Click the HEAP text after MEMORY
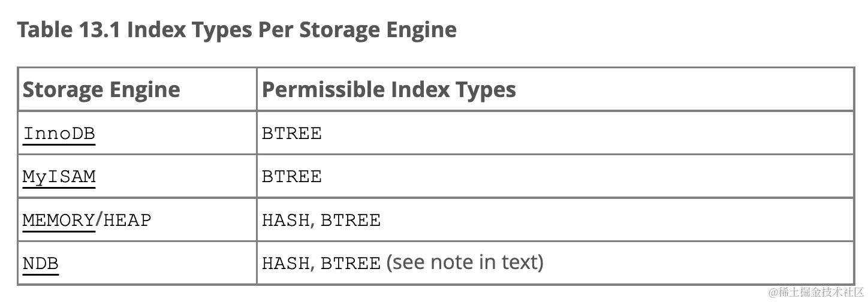This screenshot has width=868, height=302. (x=128, y=220)
